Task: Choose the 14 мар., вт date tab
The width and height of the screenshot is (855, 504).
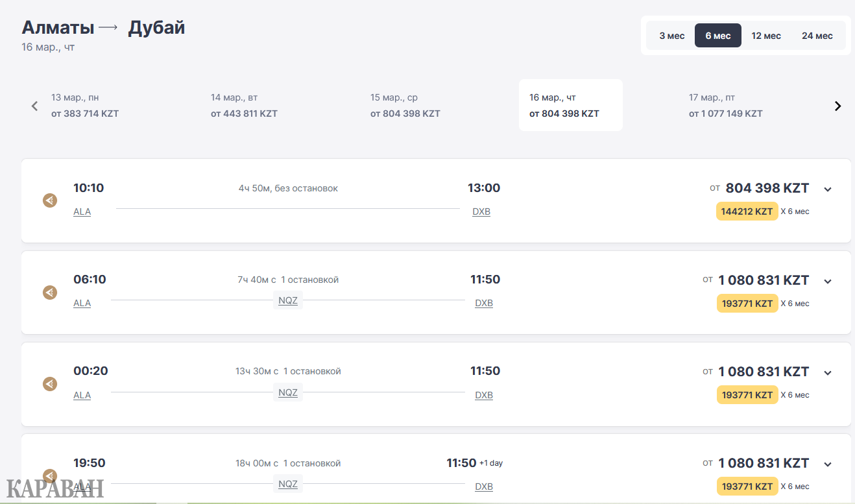Action: click(x=245, y=105)
